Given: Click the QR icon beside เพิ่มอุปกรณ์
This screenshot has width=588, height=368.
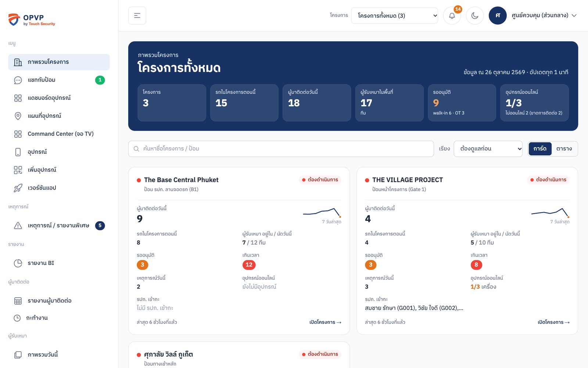Looking at the screenshot, I should coord(18,170).
